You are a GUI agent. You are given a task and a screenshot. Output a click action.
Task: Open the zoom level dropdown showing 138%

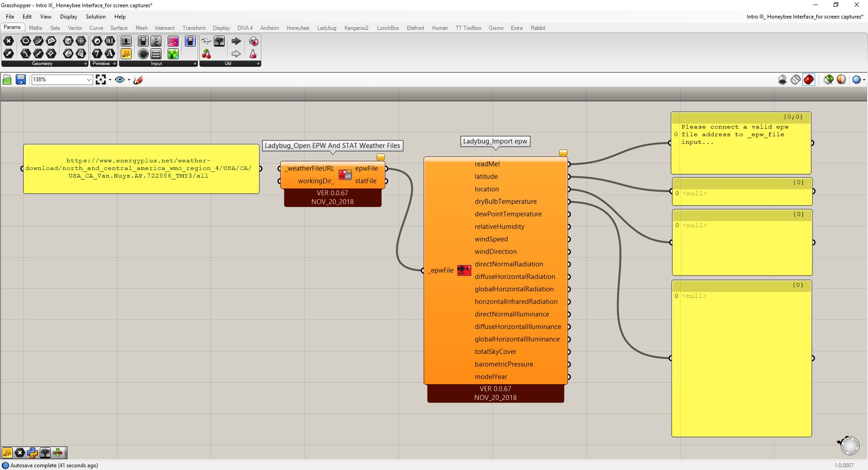pos(89,80)
